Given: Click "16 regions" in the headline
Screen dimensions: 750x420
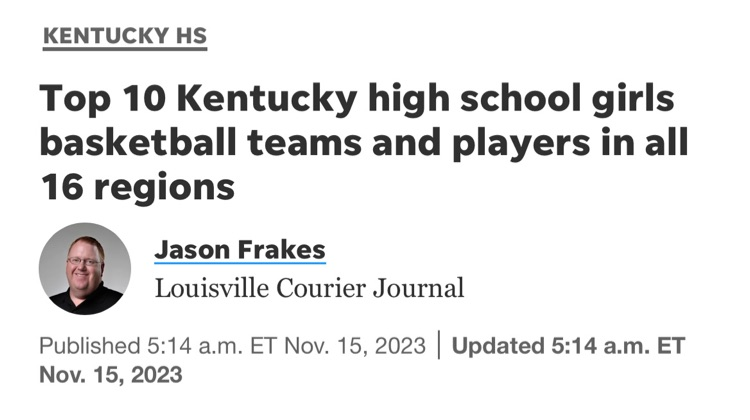Looking at the screenshot, I should [x=137, y=185].
